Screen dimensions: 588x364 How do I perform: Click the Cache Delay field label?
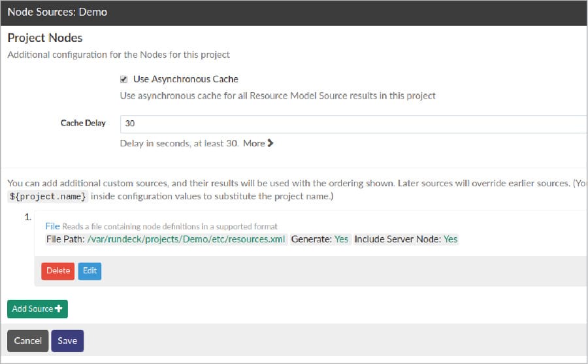tap(83, 123)
